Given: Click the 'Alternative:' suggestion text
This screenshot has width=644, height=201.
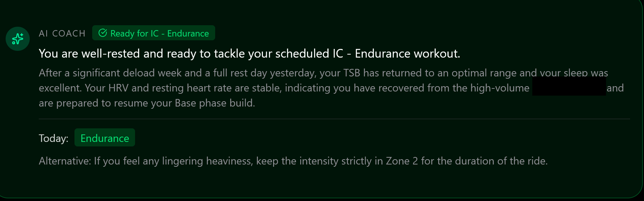Looking at the screenshot, I should pyautogui.click(x=65, y=161).
